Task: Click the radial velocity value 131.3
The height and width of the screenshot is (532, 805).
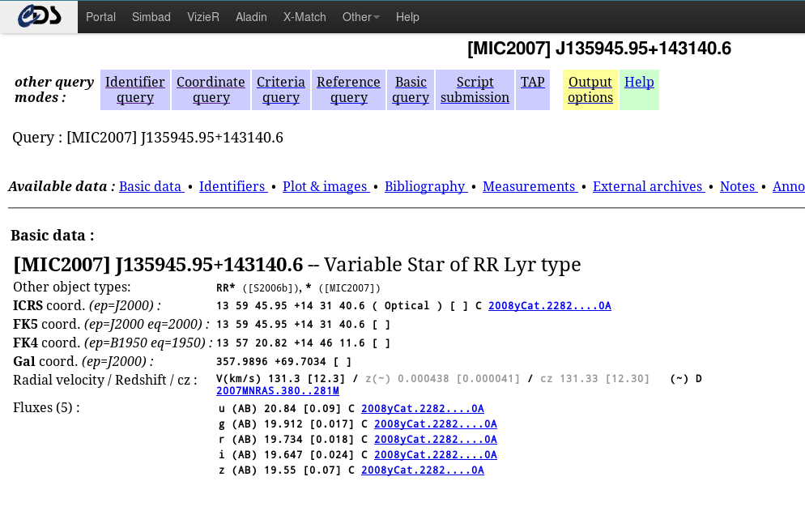Action: (284, 379)
